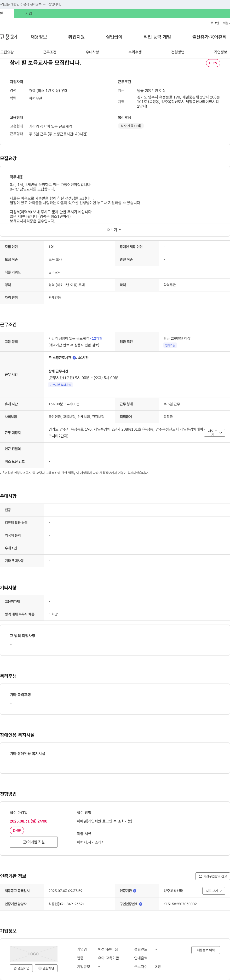Open the 출산휴가·육아휴직 menu
Viewport: 230px width, 980px height.
pos(209,37)
